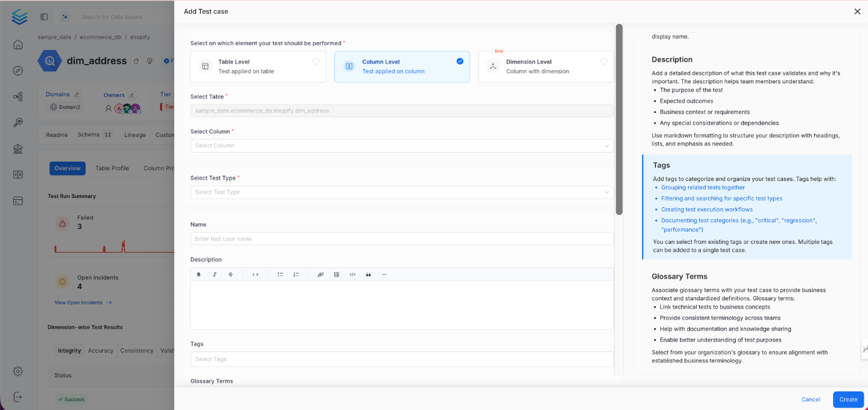The height and width of the screenshot is (410, 868).
Task: Select the Column Level test option
Action: coord(401,66)
